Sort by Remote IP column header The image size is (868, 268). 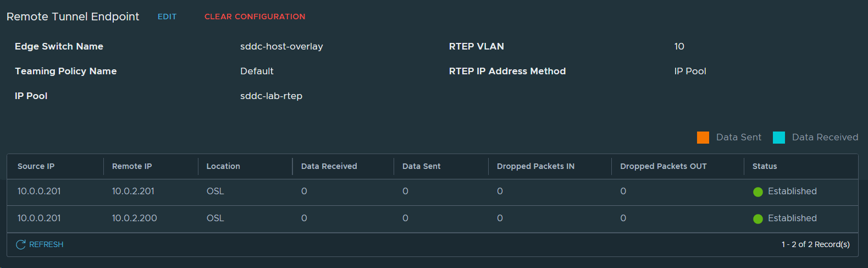click(x=132, y=166)
